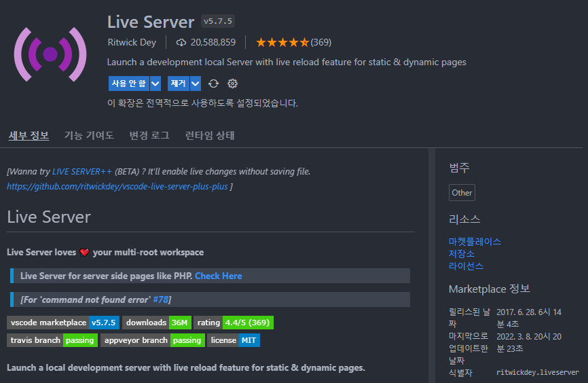Open the 변경 로그 tab
Viewport: 588px width, 383px height.
point(149,135)
